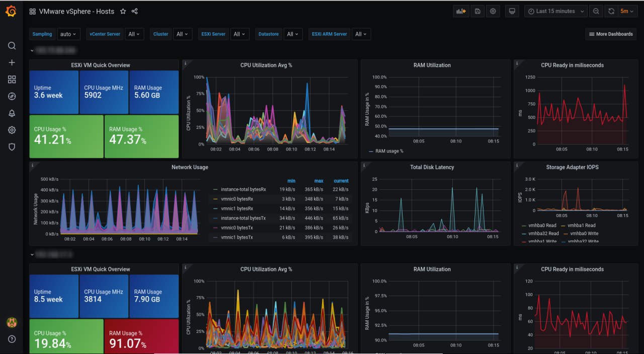The height and width of the screenshot is (354, 644).
Task: Zoom out the time range
Action: point(596,11)
